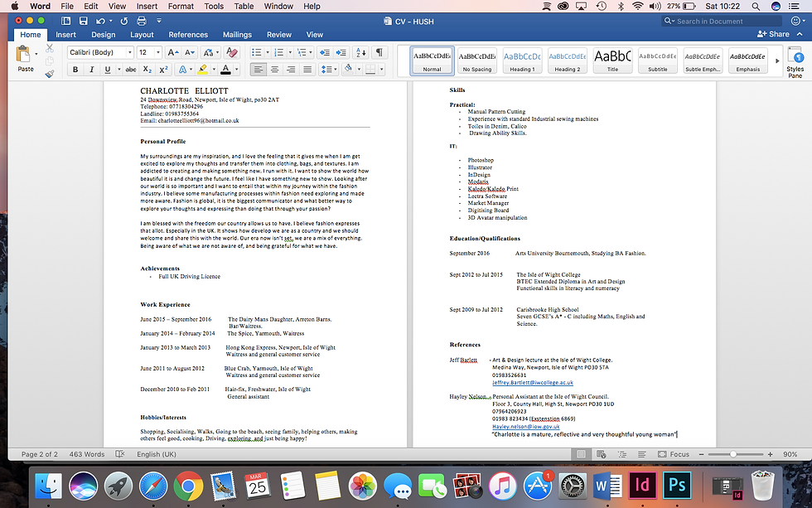Center align the paragraph text
The height and width of the screenshot is (508, 812).
coord(274,70)
